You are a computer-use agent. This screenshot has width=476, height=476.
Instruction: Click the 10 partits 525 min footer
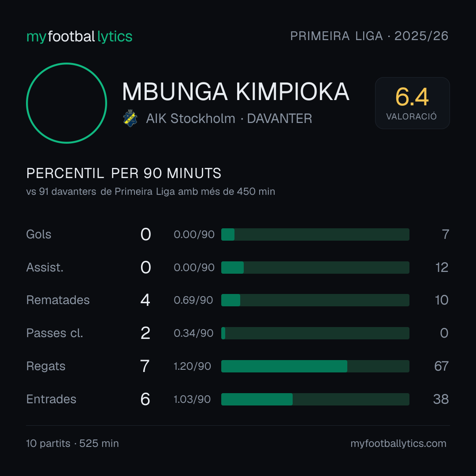tap(73, 443)
